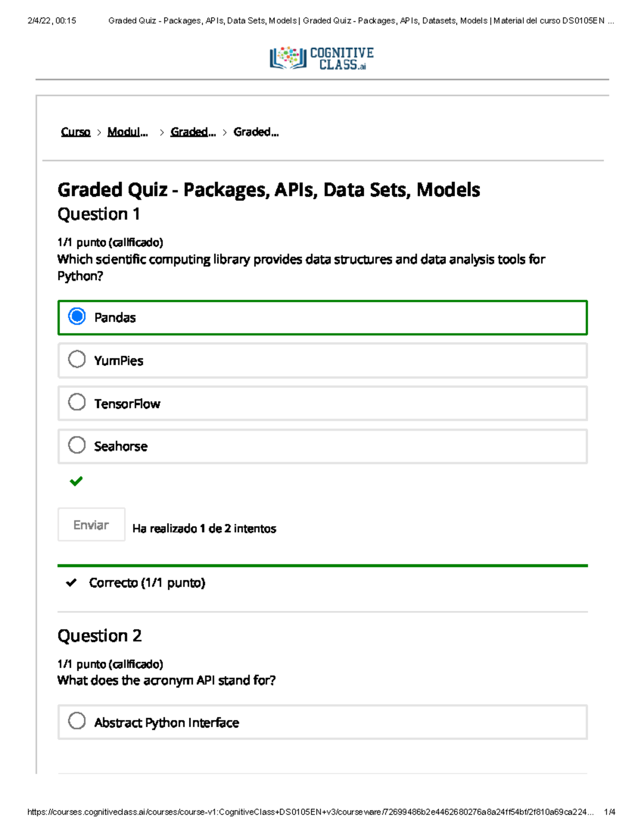
Task: Open the Modul breadcrumb link
Action: pos(128,132)
